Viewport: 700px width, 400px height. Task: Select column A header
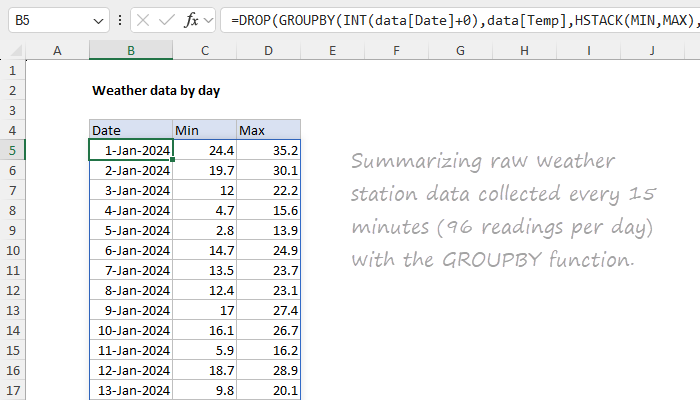[x=57, y=50]
